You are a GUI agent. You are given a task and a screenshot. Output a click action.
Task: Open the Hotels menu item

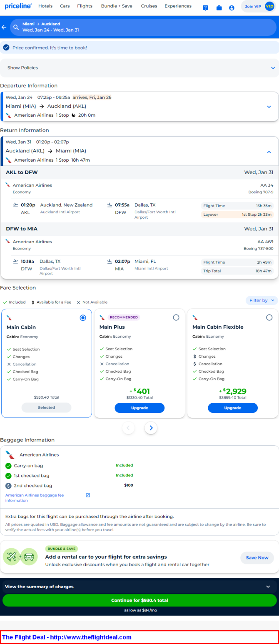pos(45,6)
